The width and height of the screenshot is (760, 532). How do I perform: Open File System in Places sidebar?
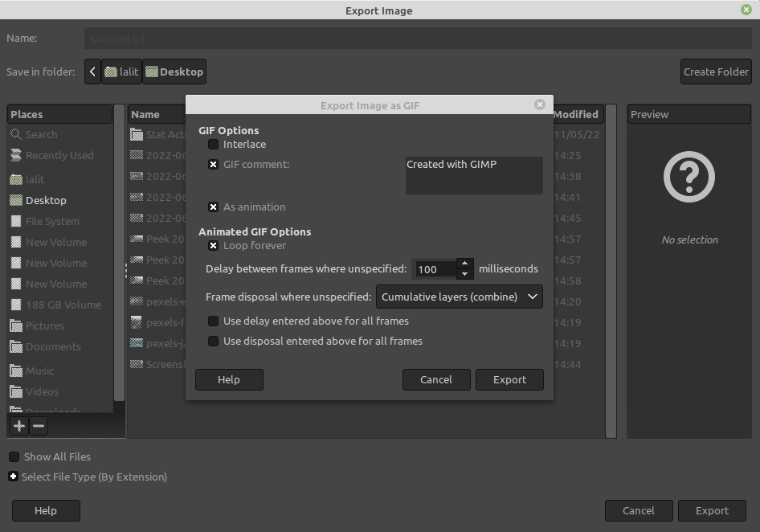coord(52,221)
